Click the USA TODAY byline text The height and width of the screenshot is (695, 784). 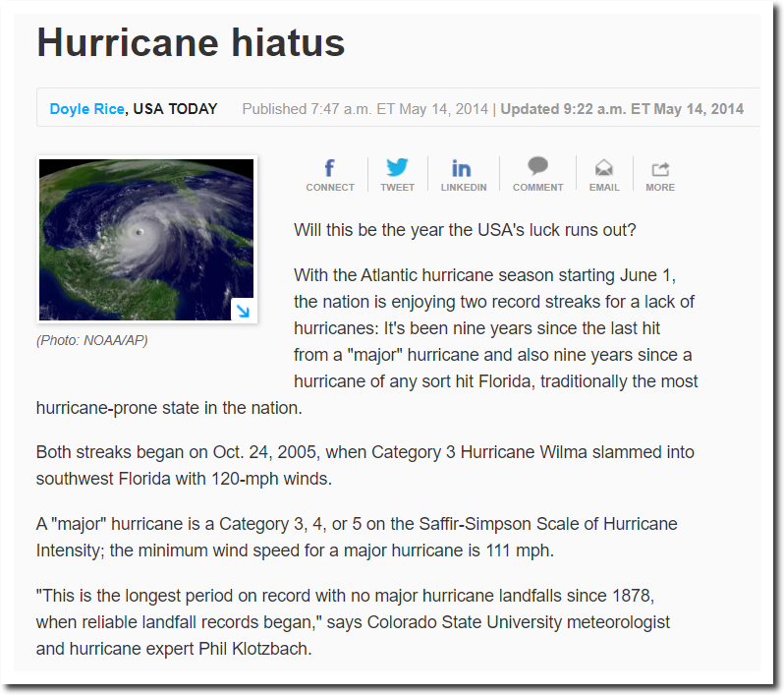(175, 109)
